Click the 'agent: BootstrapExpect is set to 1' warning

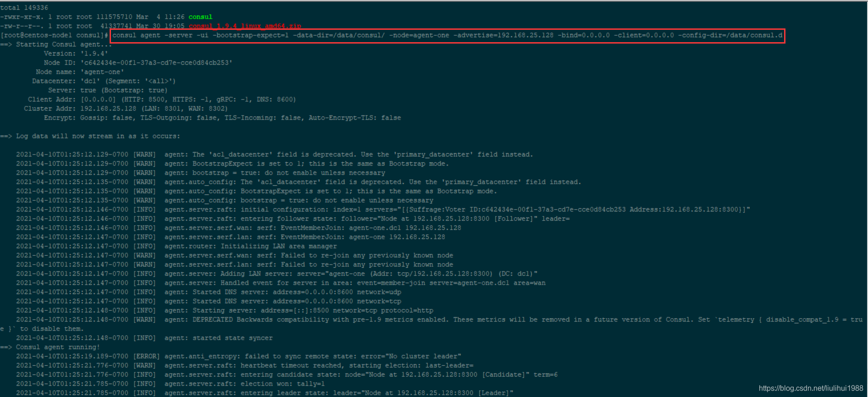(232, 164)
